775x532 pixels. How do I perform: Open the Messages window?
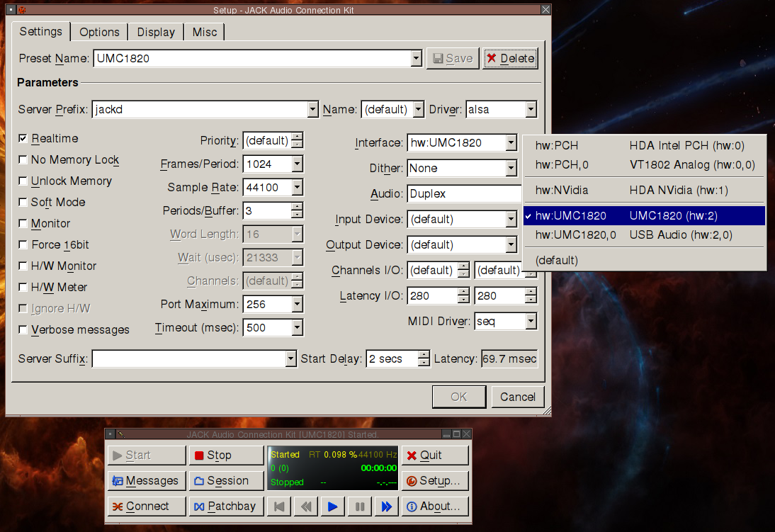[147, 480]
